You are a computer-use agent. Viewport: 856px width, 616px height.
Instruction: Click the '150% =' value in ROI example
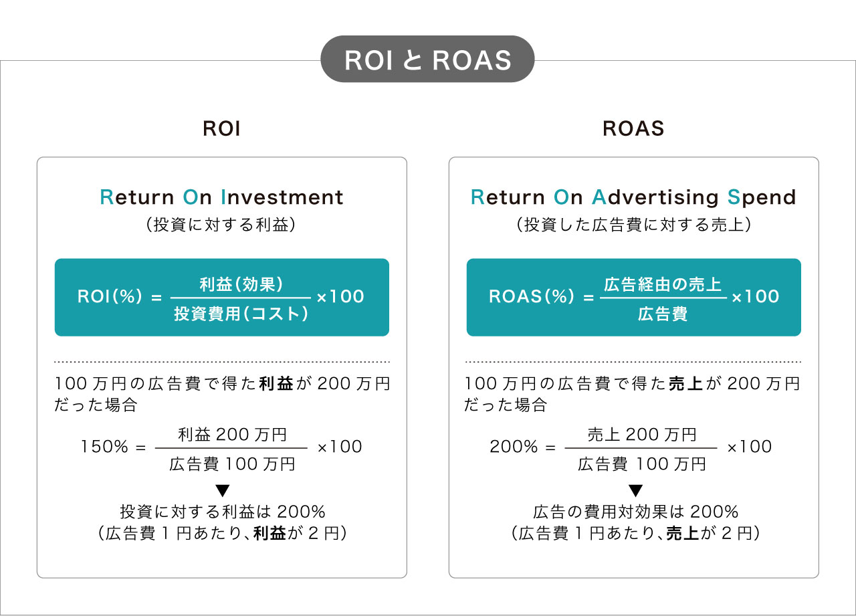113,447
